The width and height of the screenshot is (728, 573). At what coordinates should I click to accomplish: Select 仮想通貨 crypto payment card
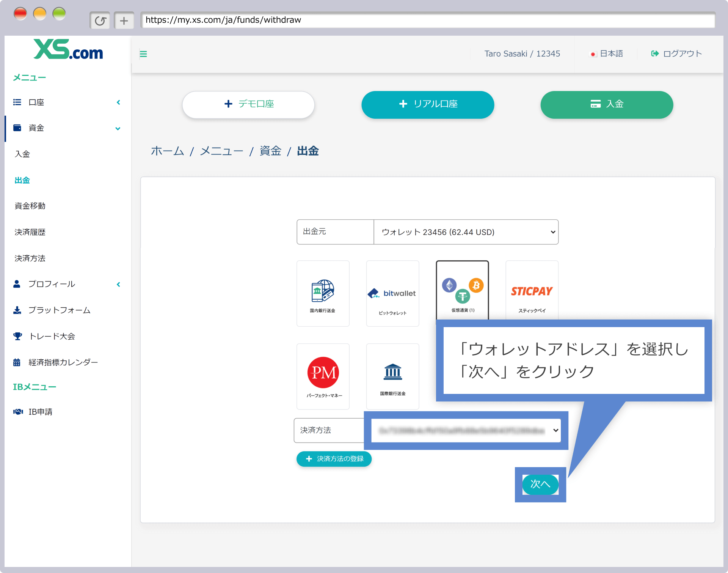463,291
